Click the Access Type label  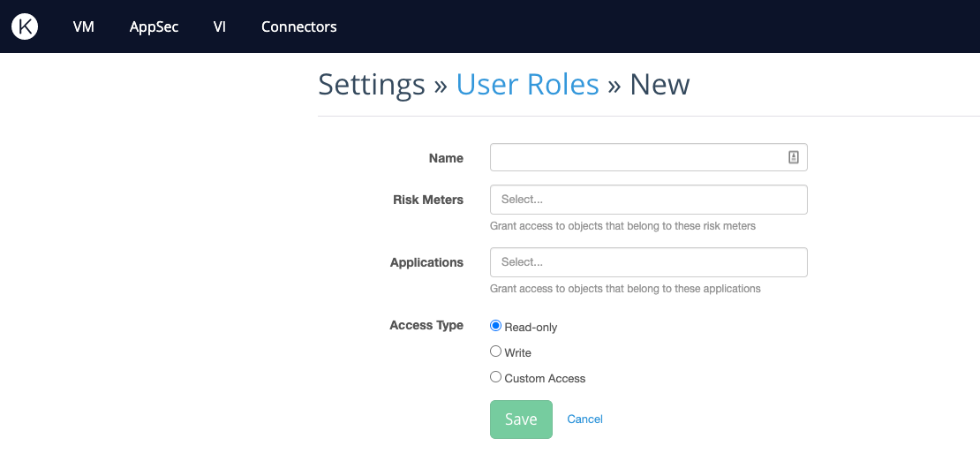(426, 325)
